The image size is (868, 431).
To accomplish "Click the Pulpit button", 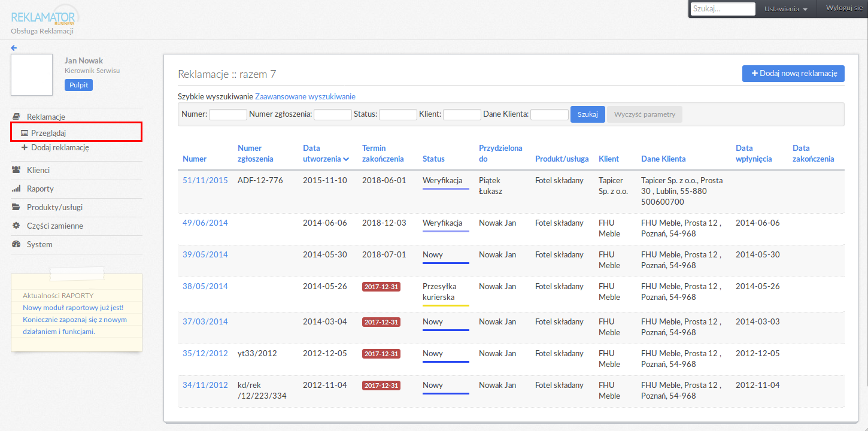I will tap(78, 85).
